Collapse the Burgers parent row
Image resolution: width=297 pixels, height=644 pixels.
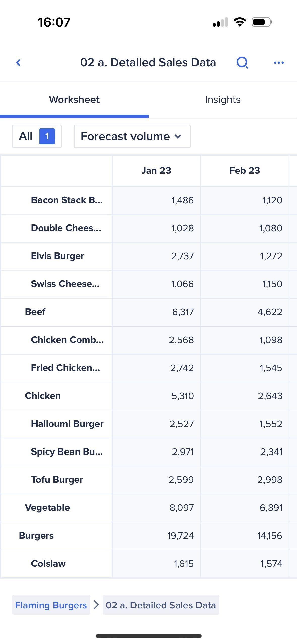(x=36, y=536)
